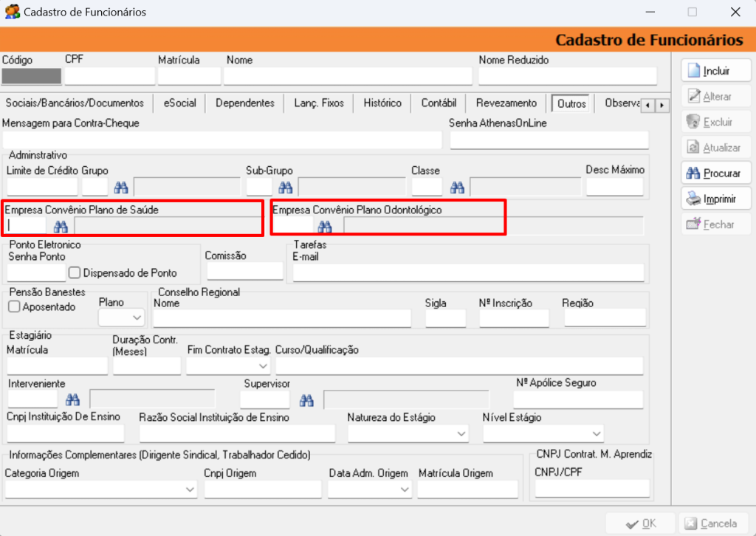756x536 pixels.
Task: Open the Plano dropdown in Pensão Banestes
Action: point(137,317)
